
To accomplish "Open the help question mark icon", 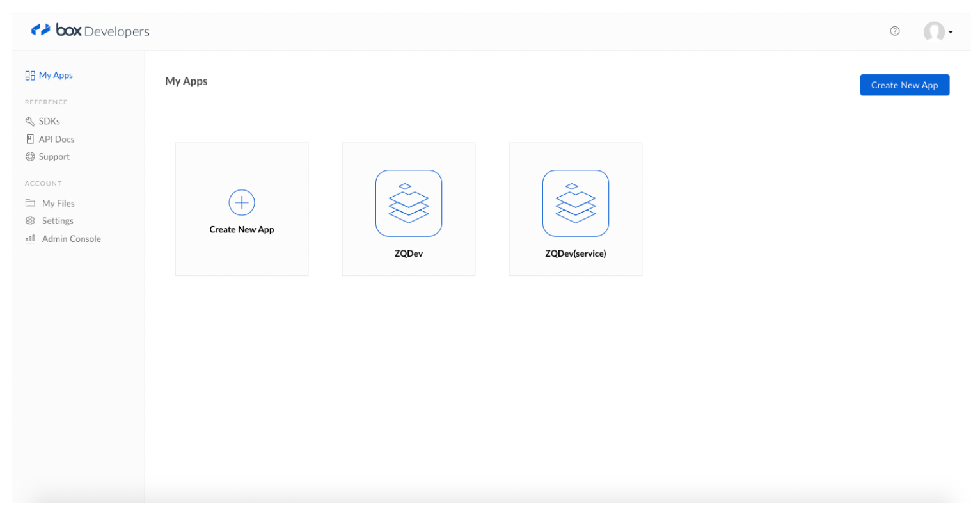I will [x=895, y=31].
